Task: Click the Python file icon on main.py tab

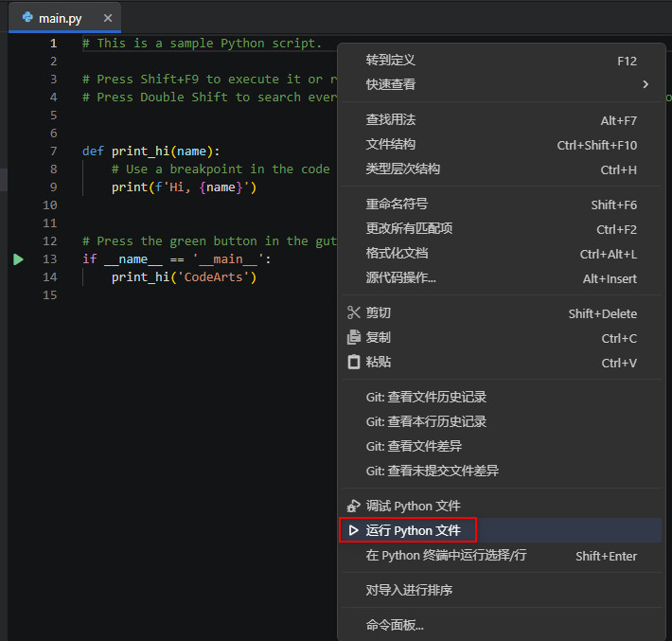Action: point(27,18)
